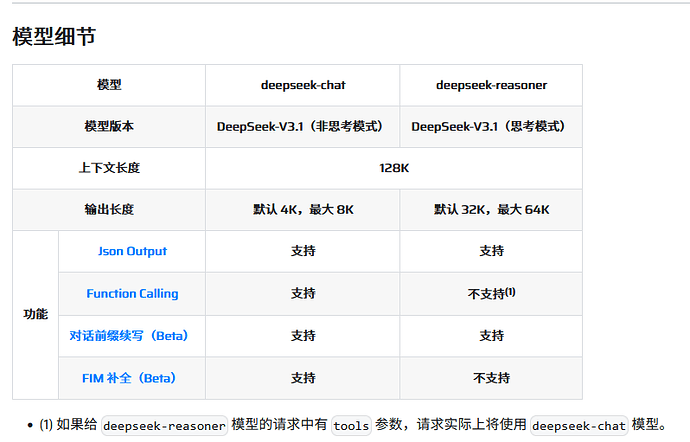The height and width of the screenshot is (442, 690).
Task: Click 支持 for deepseek-chat in FIM 补全 row
Action: [x=303, y=378]
